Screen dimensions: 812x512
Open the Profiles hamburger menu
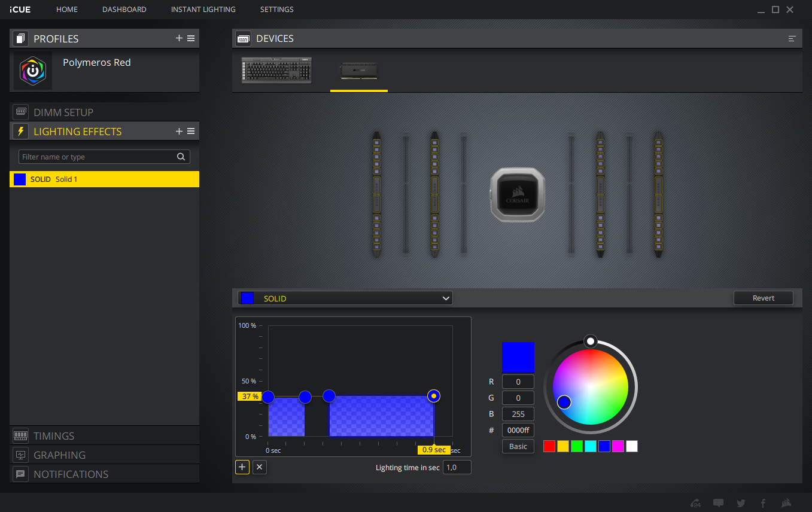click(x=191, y=38)
